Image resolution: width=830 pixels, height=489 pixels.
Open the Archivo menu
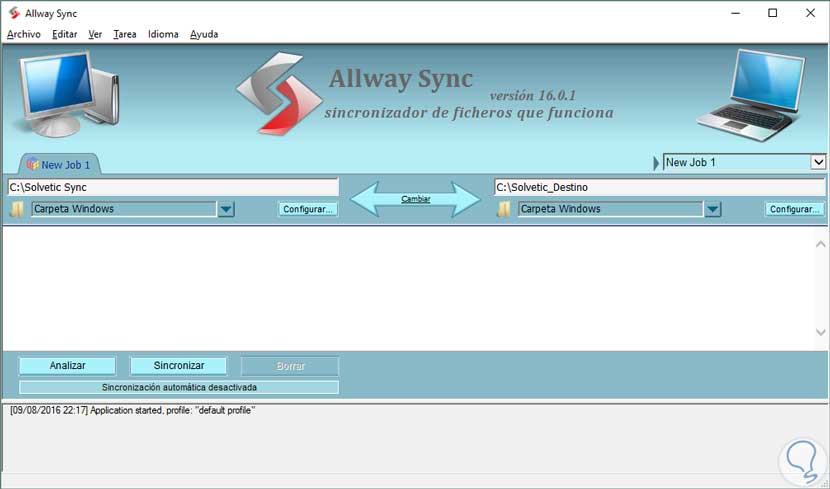pyautogui.click(x=24, y=34)
